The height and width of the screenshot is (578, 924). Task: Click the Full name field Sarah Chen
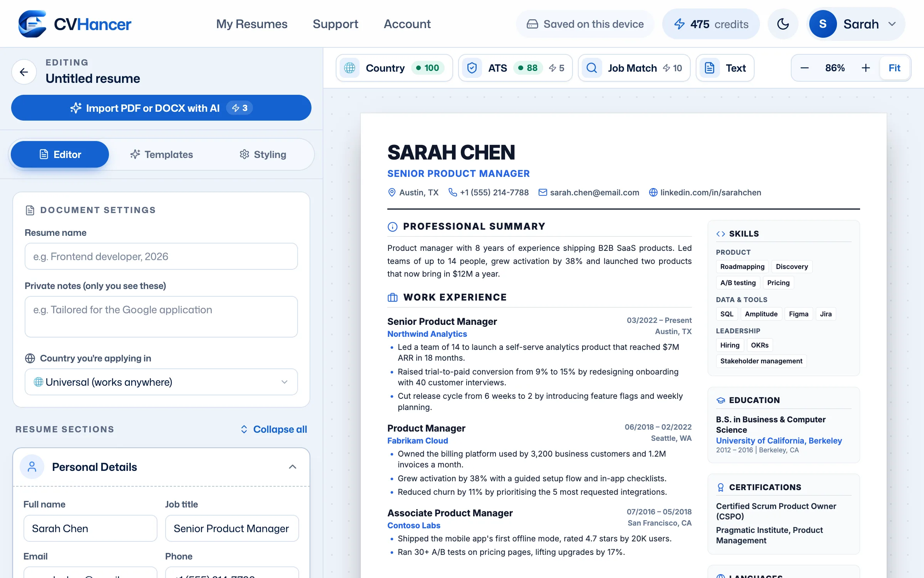tap(90, 528)
